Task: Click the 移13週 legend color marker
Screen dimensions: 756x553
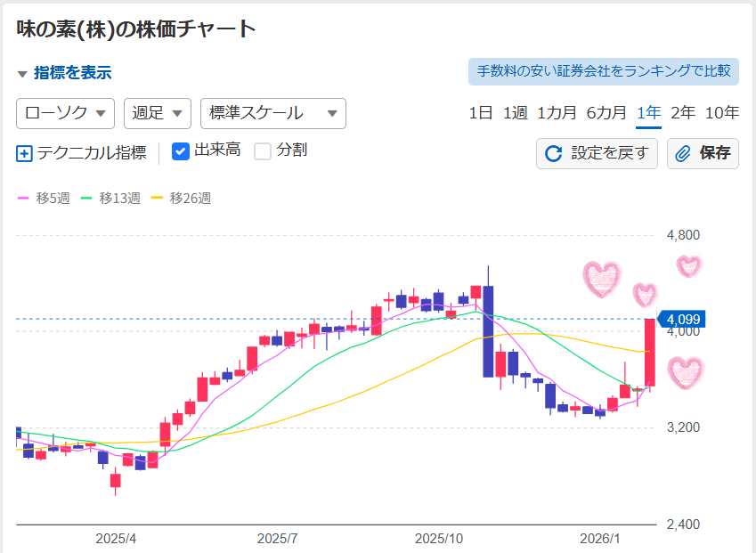Action: click(x=86, y=199)
